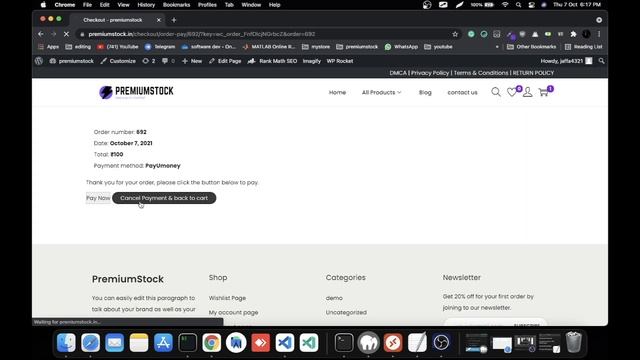
Task: Open the Edit menu
Action: coord(104,5)
